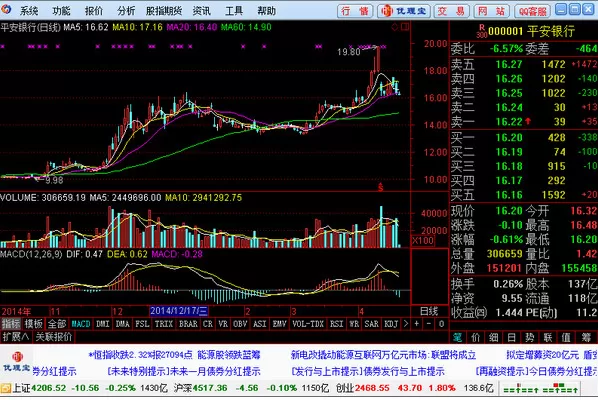Click the app logo icon at top-left

6,9
